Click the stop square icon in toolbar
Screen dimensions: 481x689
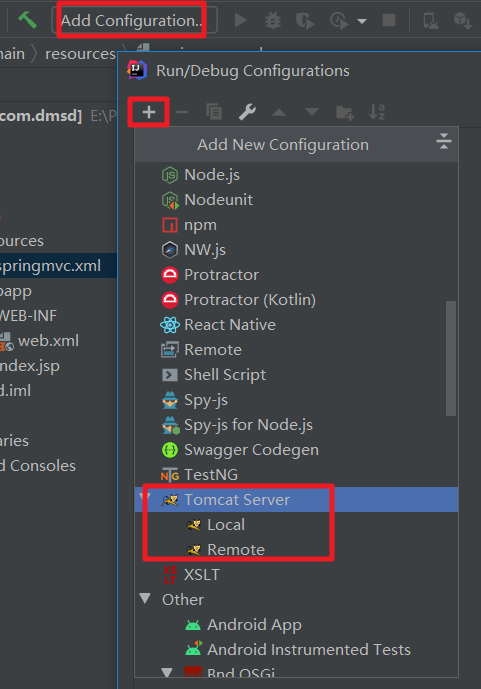pyautogui.click(x=389, y=20)
